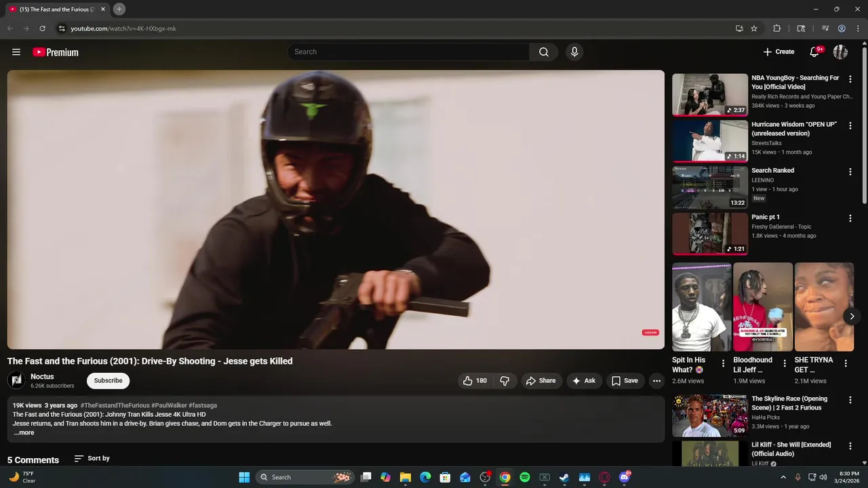Focus the YouTube search box
The width and height of the screenshot is (868, 488).
409,52
